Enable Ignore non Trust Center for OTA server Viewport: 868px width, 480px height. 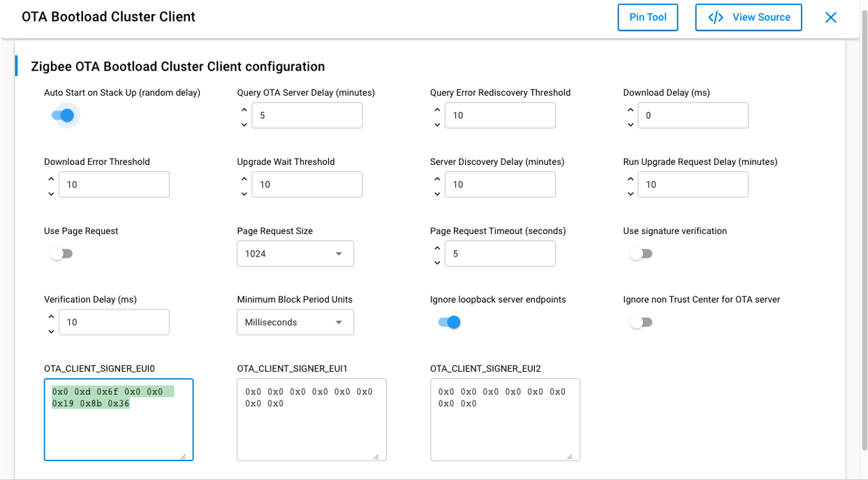(641, 322)
